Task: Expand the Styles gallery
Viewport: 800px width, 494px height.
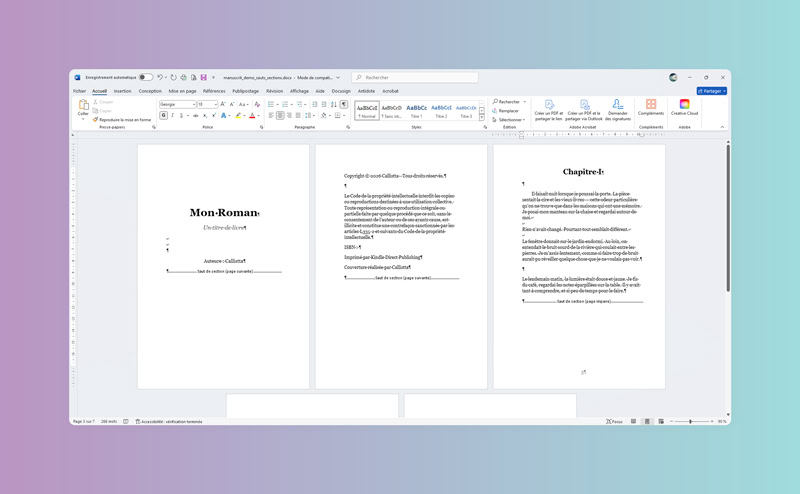Action: pos(482,118)
